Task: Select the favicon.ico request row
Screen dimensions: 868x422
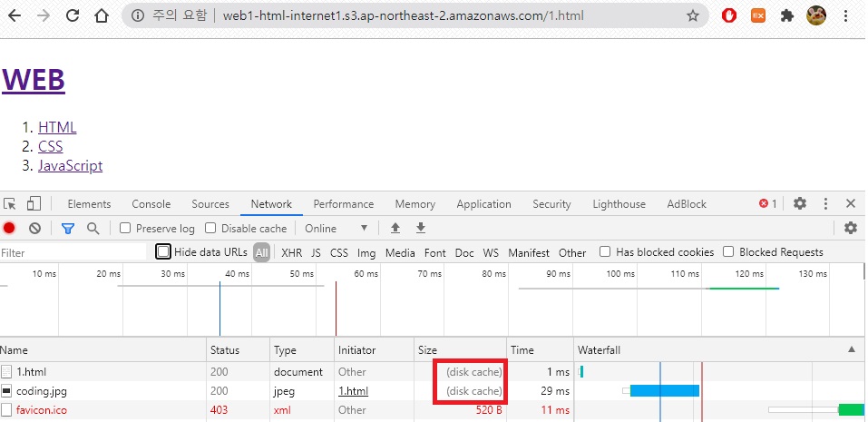Action: click(x=434, y=410)
